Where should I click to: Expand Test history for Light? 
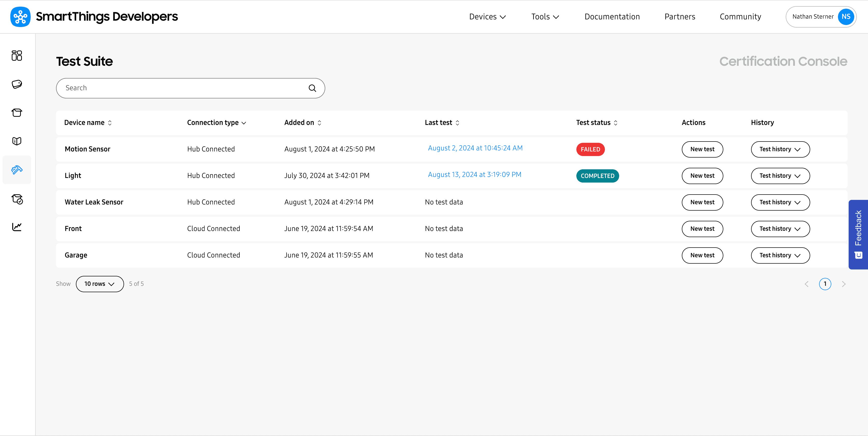pos(780,176)
